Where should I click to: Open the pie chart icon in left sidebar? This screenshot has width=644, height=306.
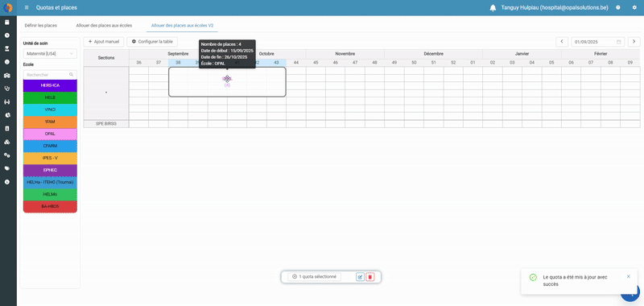(7, 115)
